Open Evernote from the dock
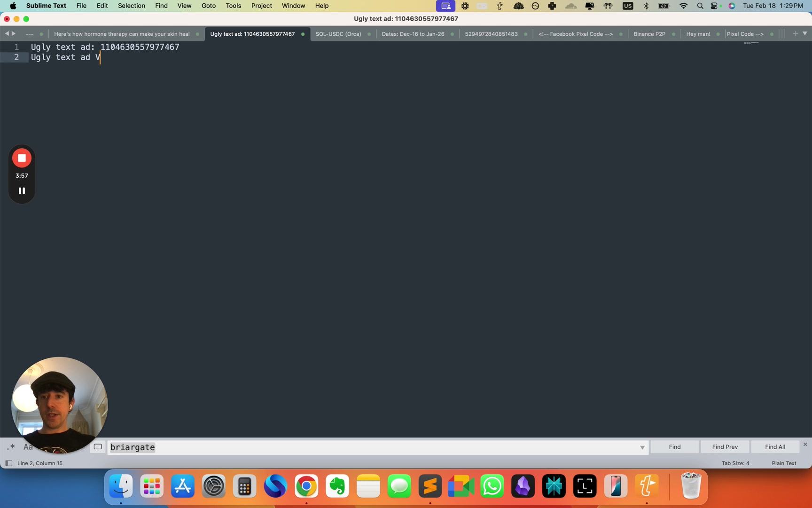 [337, 486]
